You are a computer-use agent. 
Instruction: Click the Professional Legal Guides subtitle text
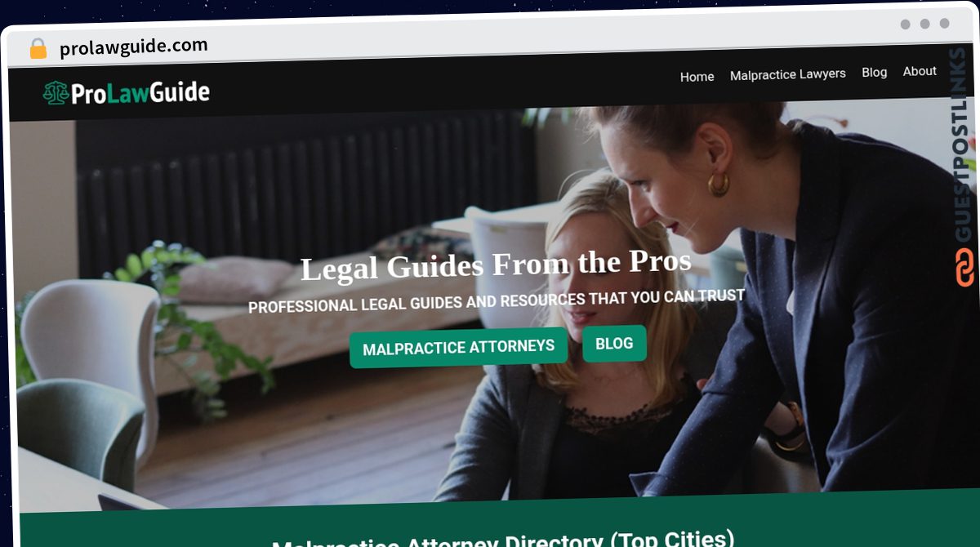(x=497, y=300)
